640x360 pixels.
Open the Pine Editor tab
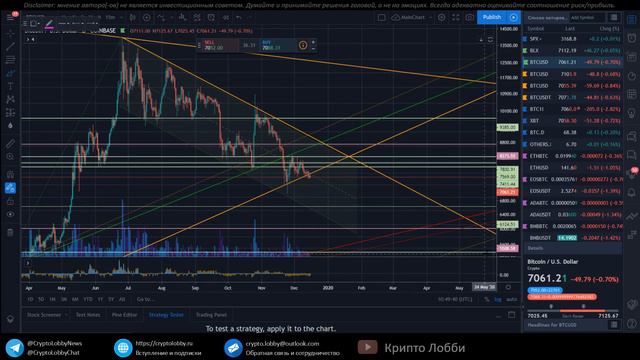pyautogui.click(x=124, y=315)
